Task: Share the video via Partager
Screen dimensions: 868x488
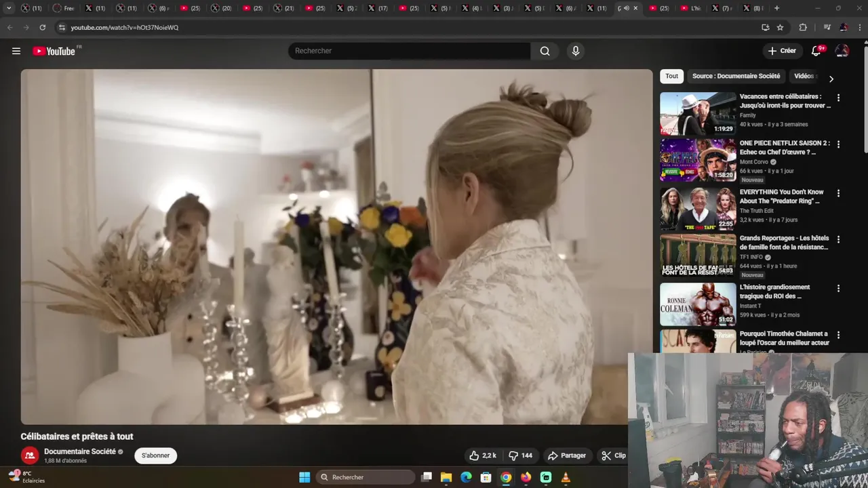Action: pyautogui.click(x=567, y=455)
